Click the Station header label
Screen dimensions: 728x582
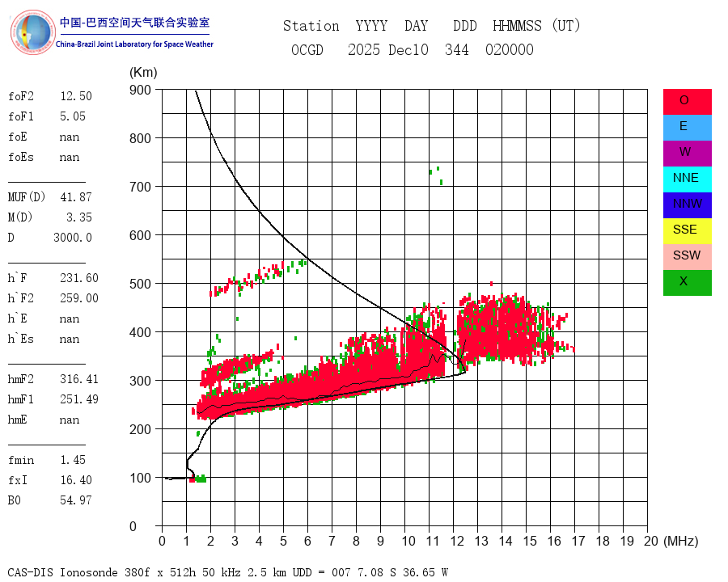coord(311,26)
